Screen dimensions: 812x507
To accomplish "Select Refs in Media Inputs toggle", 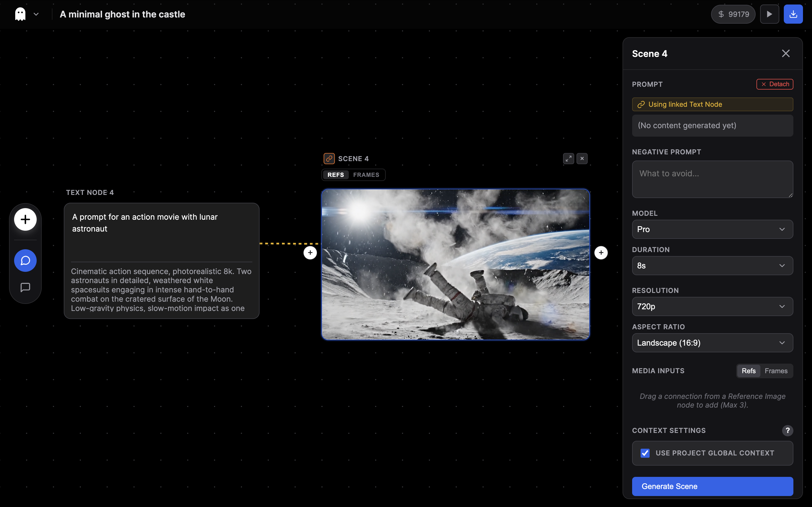I will pyautogui.click(x=749, y=371).
